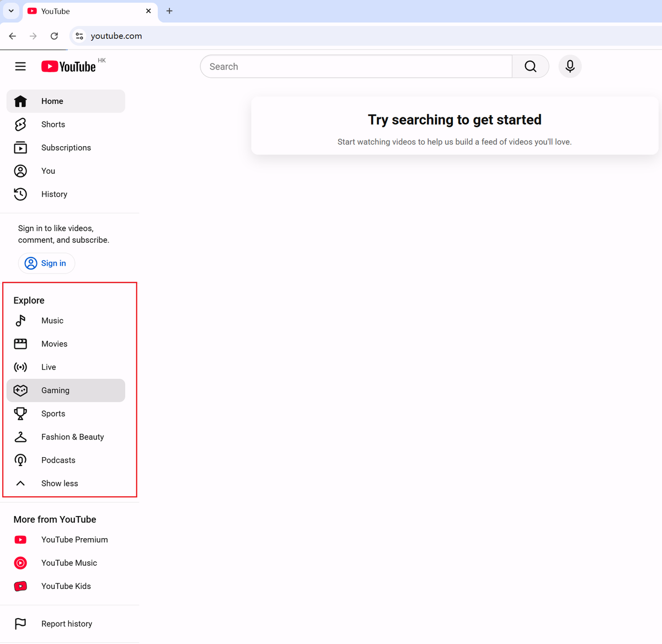Open YouTube Kids link
Screen dimensions: 662x644
tap(66, 586)
